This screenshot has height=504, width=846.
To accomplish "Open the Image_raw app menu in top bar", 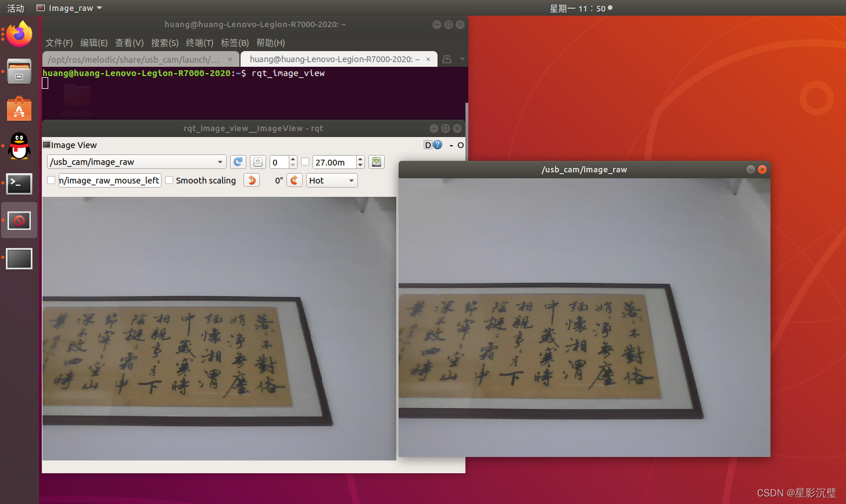I will point(69,8).
